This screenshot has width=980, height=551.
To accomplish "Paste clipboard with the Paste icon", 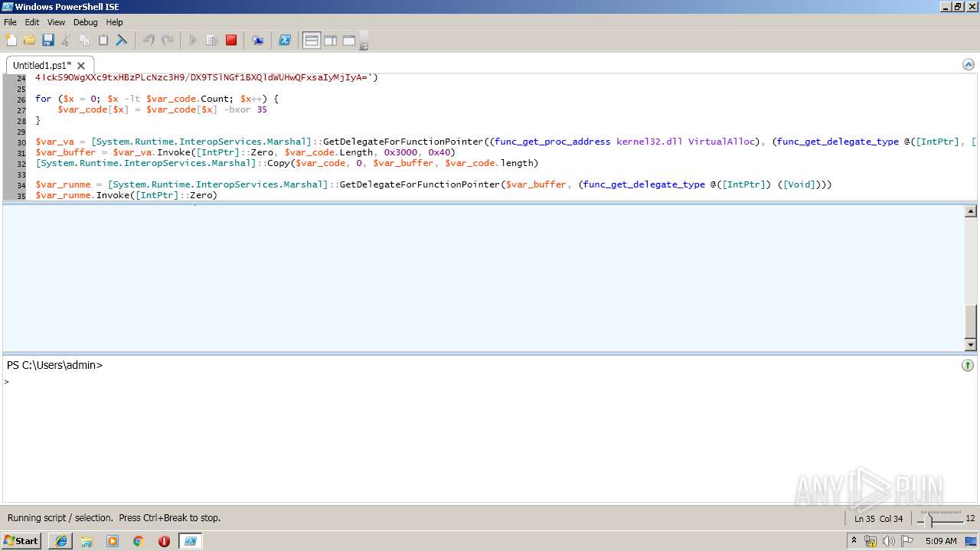I will tap(103, 41).
